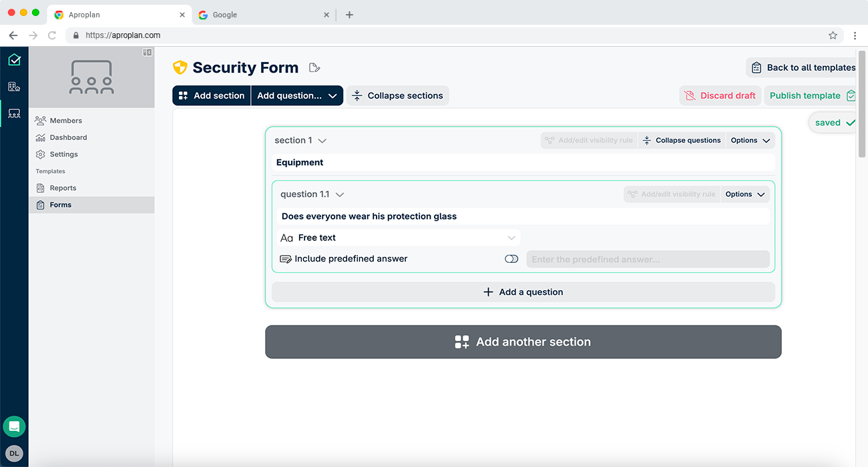Click the predefined answer input field
This screenshot has height=467, width=868.
(x=648, y=260)
